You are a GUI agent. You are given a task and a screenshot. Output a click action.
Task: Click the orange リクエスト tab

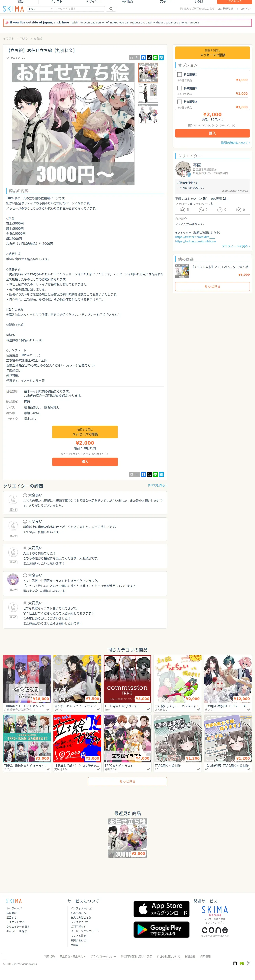[235, 2]
